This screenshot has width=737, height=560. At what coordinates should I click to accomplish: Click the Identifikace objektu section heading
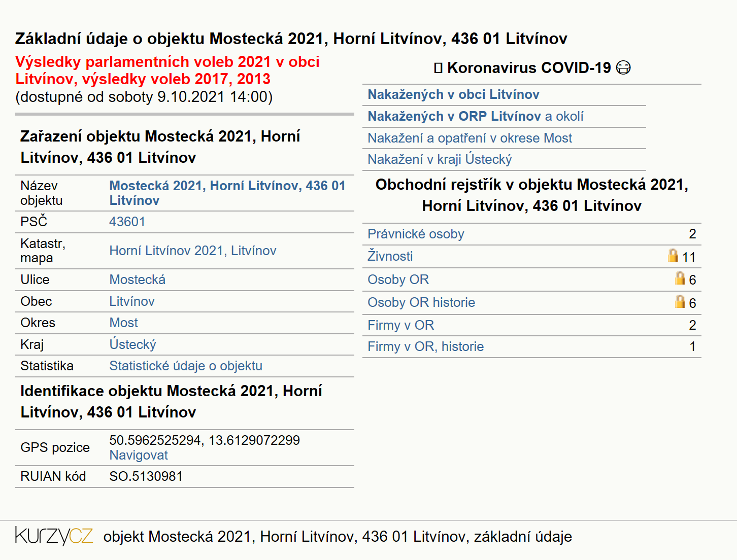coord(172,401)
